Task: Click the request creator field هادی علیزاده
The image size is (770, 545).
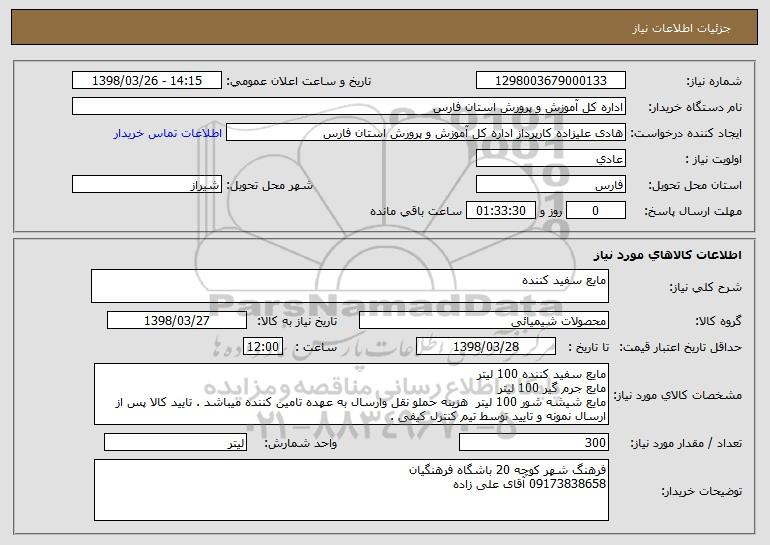Action: [426, 133]
